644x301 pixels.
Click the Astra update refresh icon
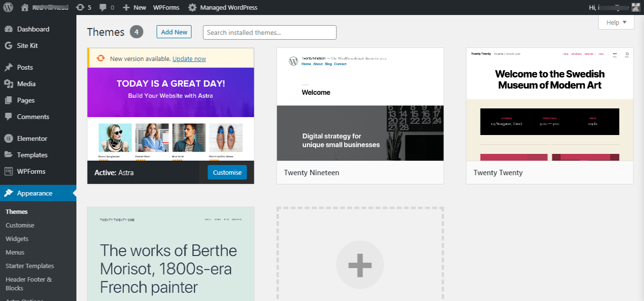[101, 59]
